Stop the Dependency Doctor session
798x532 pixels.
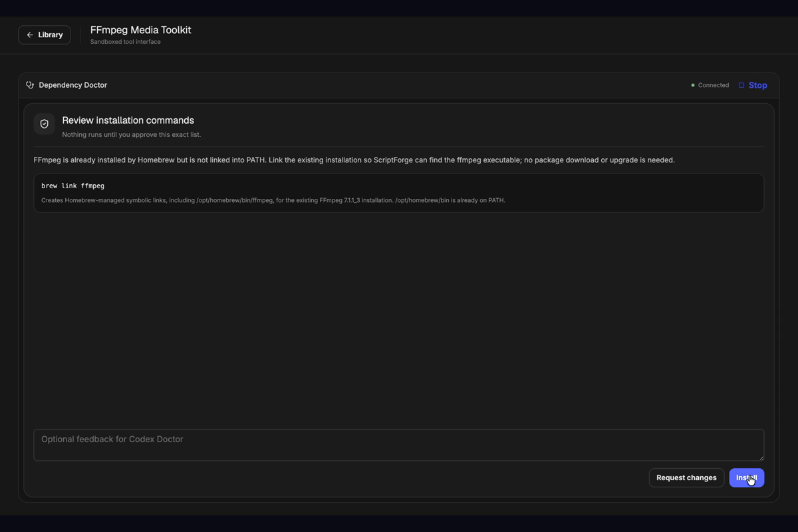click(753, 85)
